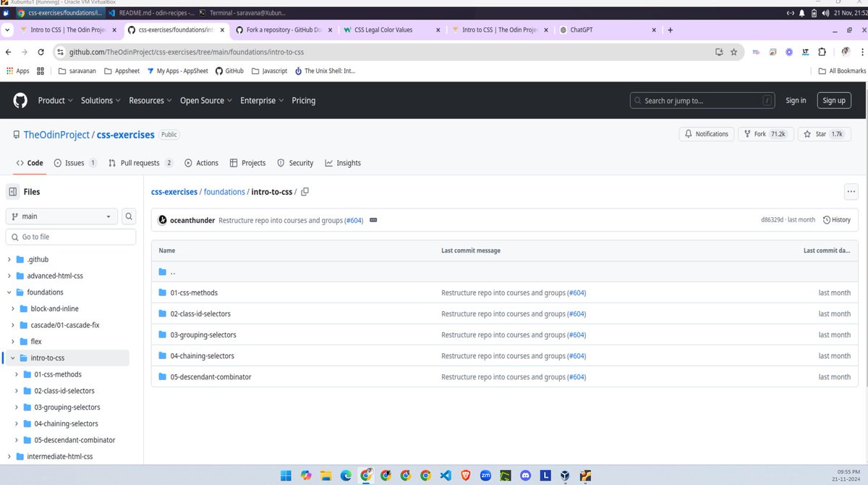868x485 pixels.
Task: Collapse the Files tree panel icon
Action: 13,192
